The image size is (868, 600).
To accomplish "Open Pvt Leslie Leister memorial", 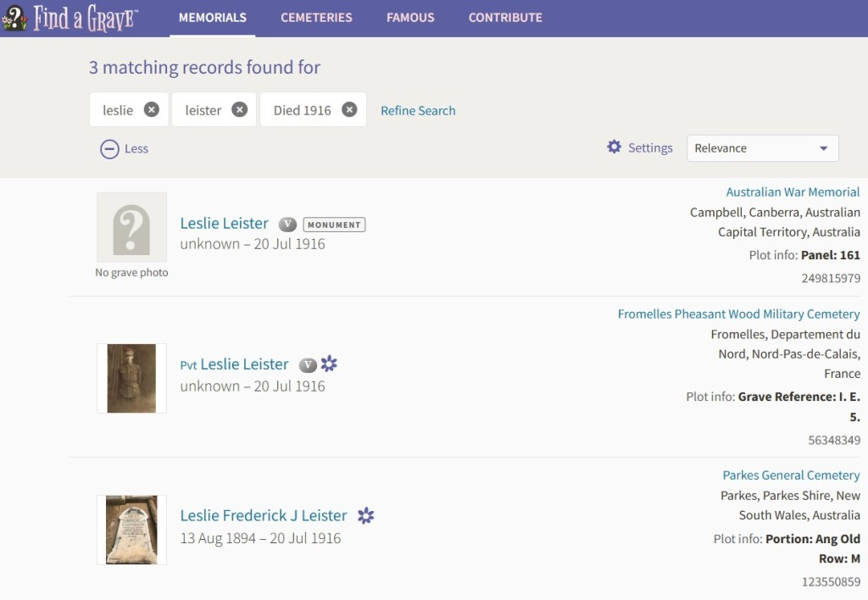I will coord(234,364).
